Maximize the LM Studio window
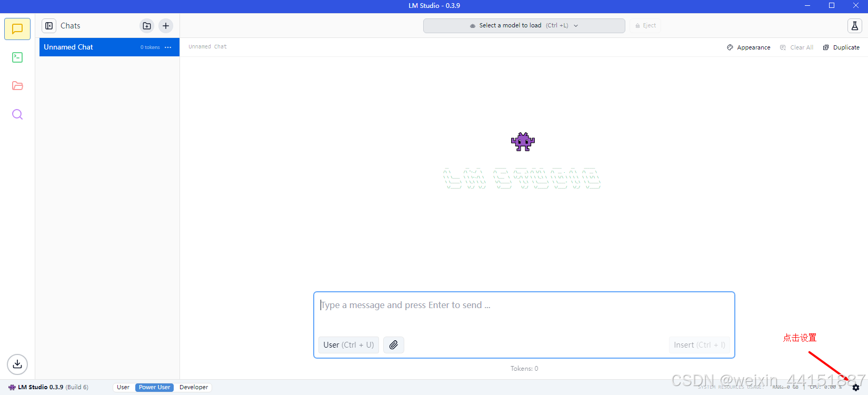Viewport: 868px width, 395px height. (832, 6)
